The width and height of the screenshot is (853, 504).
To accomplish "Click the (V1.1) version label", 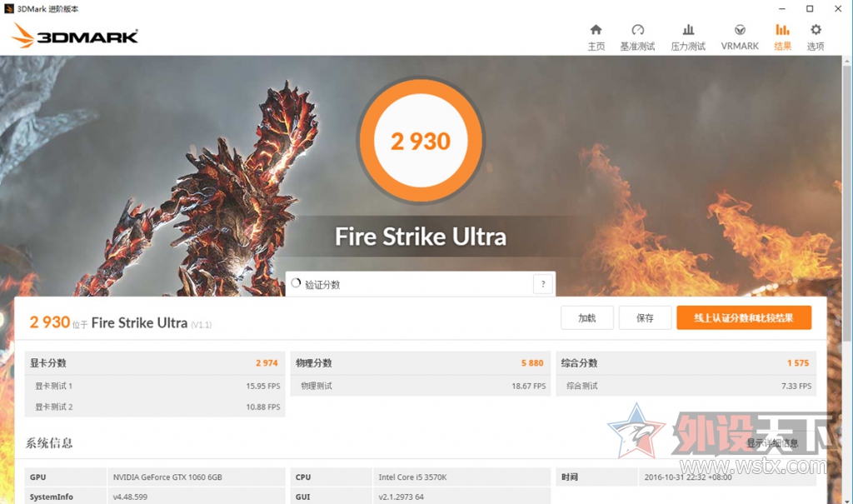I will (202, 325).
